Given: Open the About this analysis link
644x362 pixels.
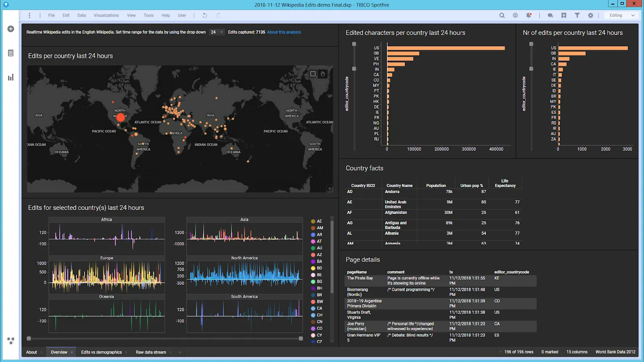Looking at the screenshot, I should [284, 32].
